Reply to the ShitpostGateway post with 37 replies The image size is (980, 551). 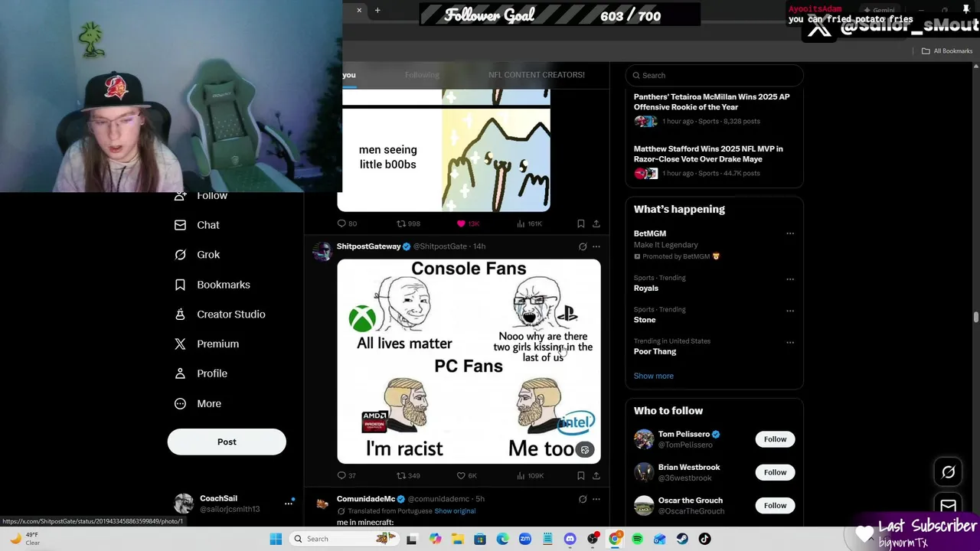[x=347, y=476]
